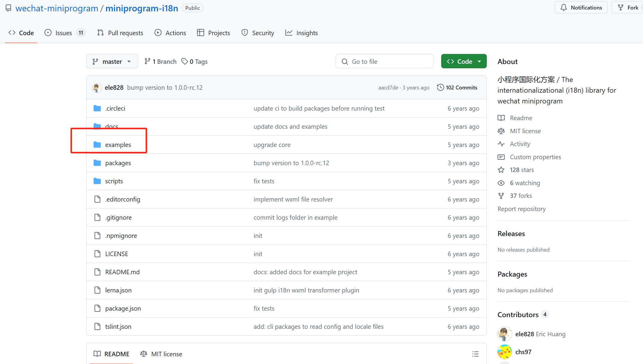Screen dimensions: 643x364
Task: Open the 6 watching link
Action: click(525, 183)
